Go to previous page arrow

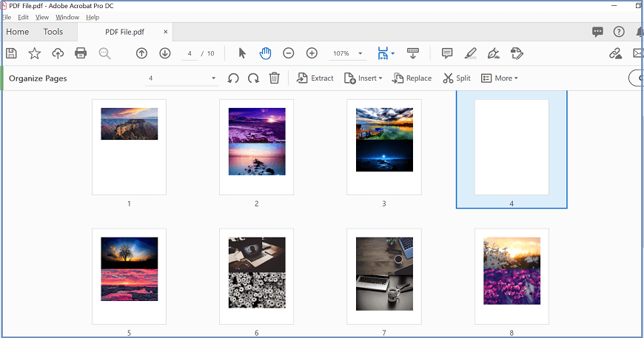click(x=141, y=53)
